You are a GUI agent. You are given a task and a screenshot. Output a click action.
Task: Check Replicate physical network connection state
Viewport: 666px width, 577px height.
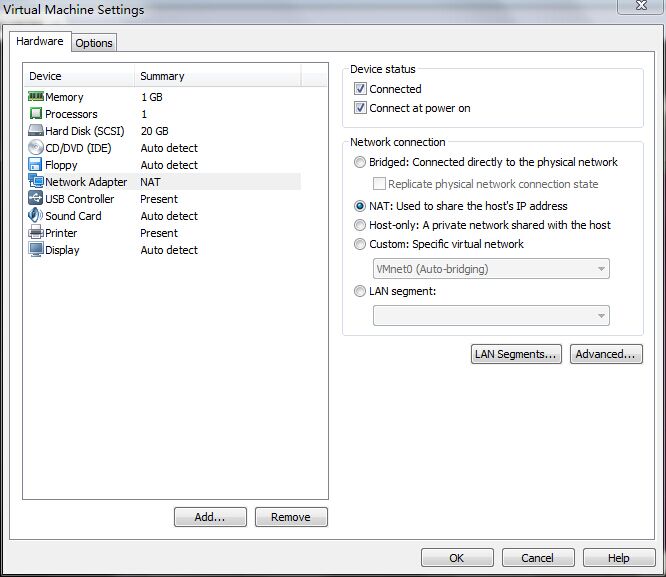[379, 184]
